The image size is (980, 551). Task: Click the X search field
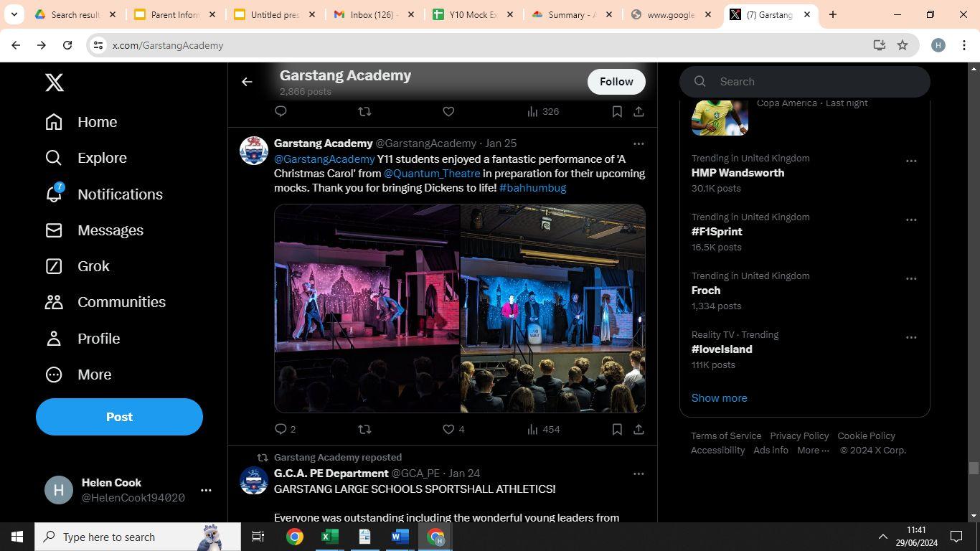(x=805, y=82)
